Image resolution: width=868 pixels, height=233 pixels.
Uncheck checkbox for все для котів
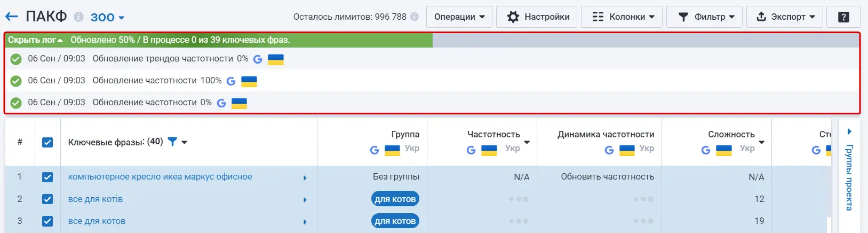point(47,199)
